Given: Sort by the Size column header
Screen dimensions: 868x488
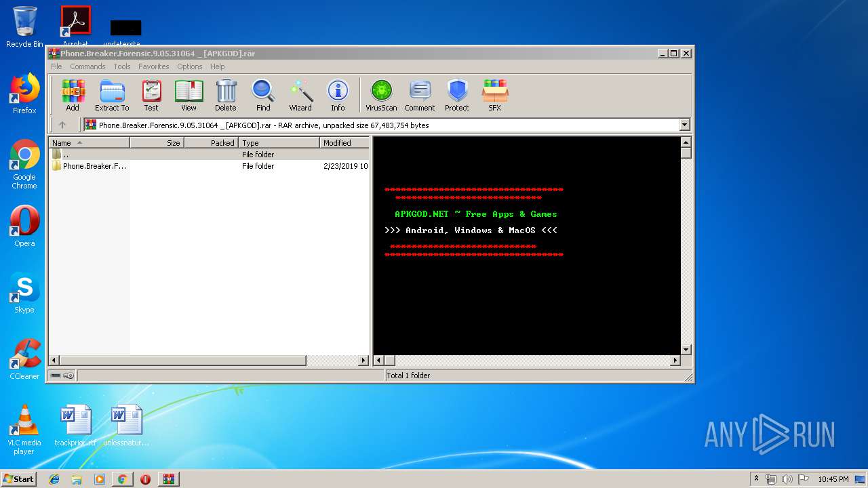Looking at the screenshot, I should pyautogui.click(x=157, y=143).
